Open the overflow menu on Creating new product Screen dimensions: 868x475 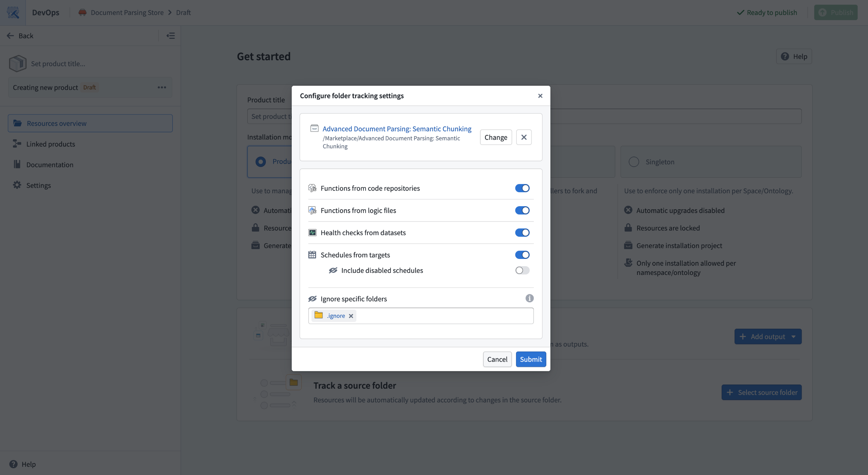click(162, 87)
